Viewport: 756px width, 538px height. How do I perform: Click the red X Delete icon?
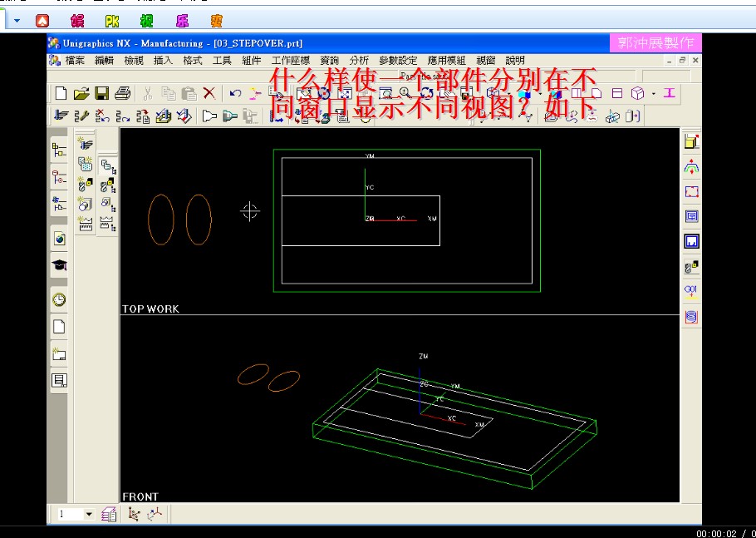click(209, 93)
